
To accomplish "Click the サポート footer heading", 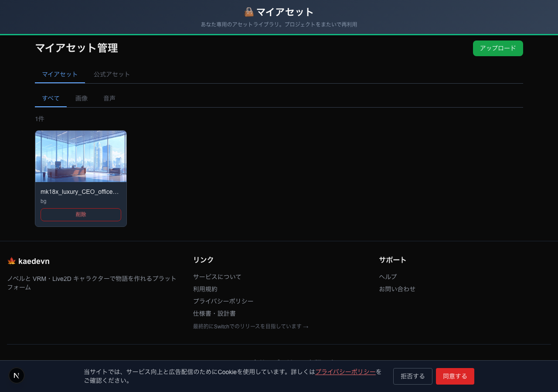I will (393, 260).
